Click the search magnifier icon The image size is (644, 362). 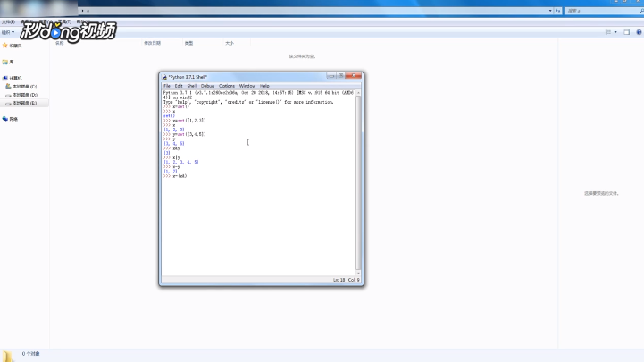pos(641,11)
